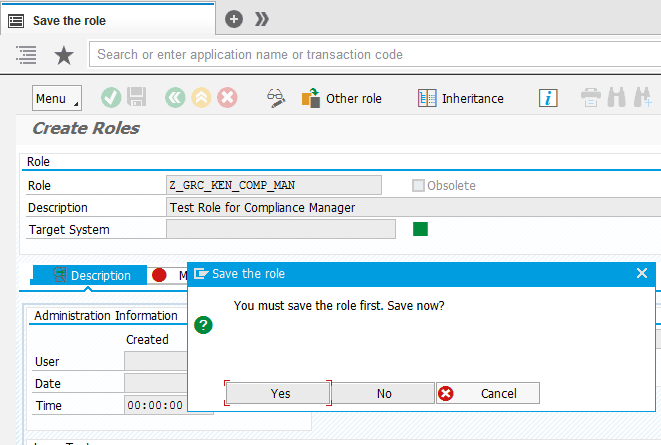This screenshot has width=661, height=445.
Task: Click the Role name field Z_GRC_KEN_COMP_MAN
Action: [x=274, y=185]
